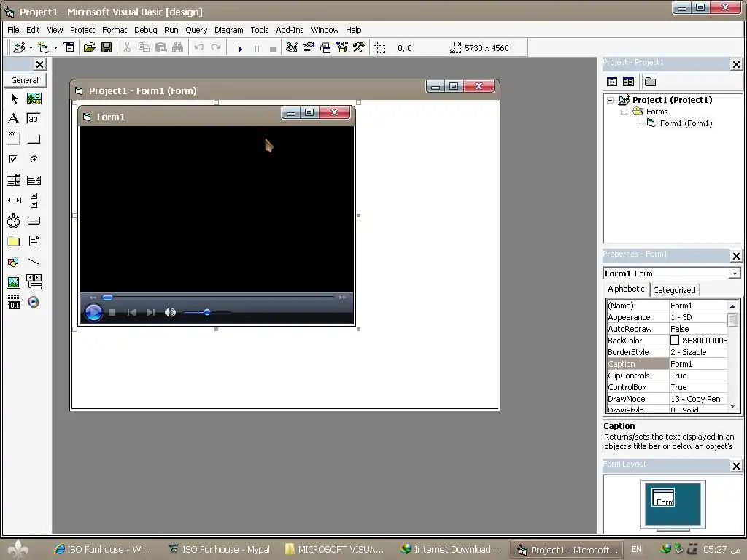Open the Form Layout Window from the toolbar
This screenshot has height=560, width=747.
(x=325, y=47)
